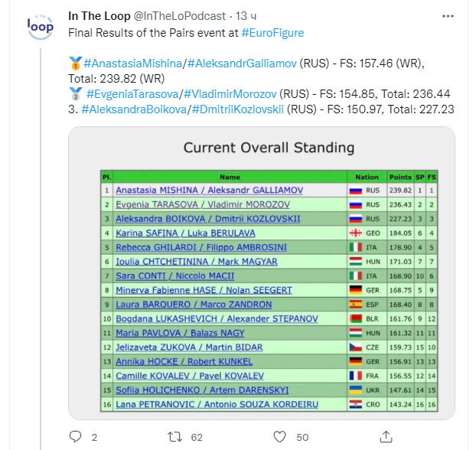Open the three-dot more options menu
476x450 pixels.
tap(448, 16)
